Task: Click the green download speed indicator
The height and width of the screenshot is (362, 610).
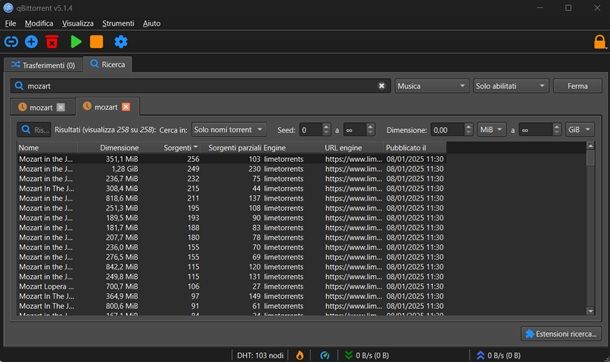Action: (366, 355)
